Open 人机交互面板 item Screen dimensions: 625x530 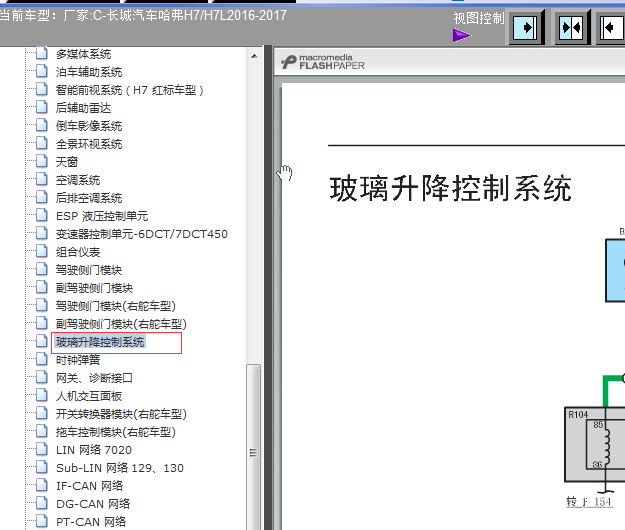tap(89, 396)
